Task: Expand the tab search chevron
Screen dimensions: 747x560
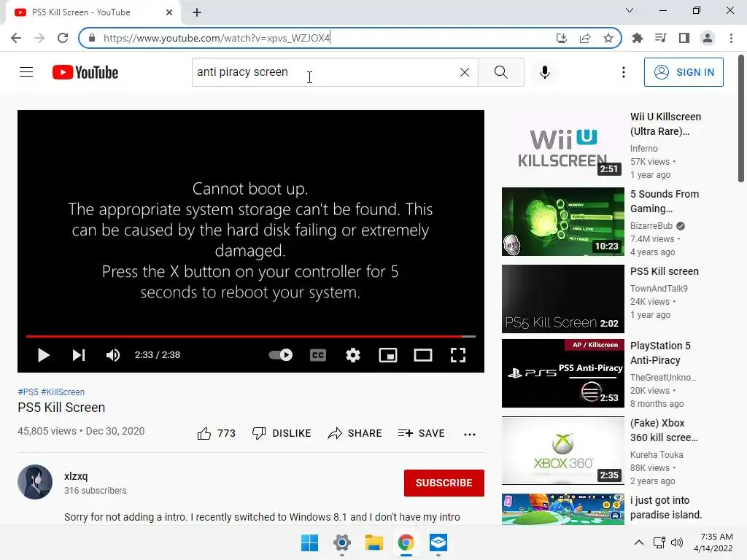Action: tap(630, 10)
